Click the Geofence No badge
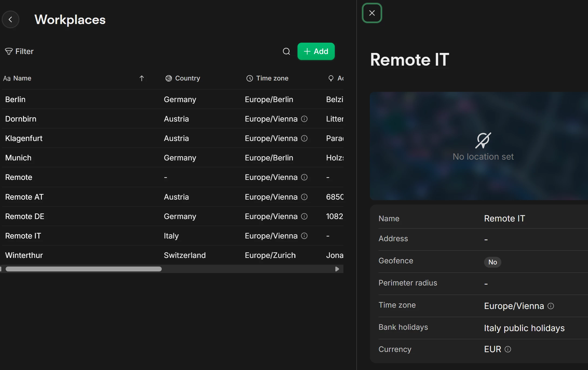The height and width of the screenshot is (370, 588). (492, 262)
